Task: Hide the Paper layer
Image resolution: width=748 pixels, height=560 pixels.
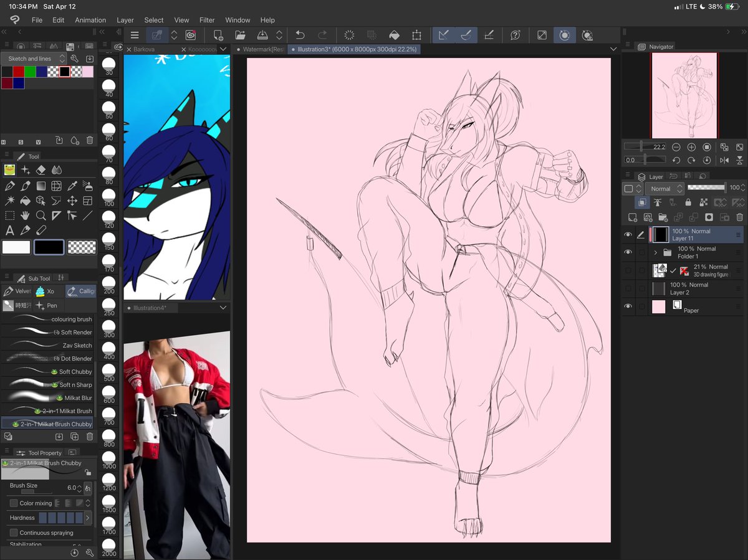Action: coord(629,306)
